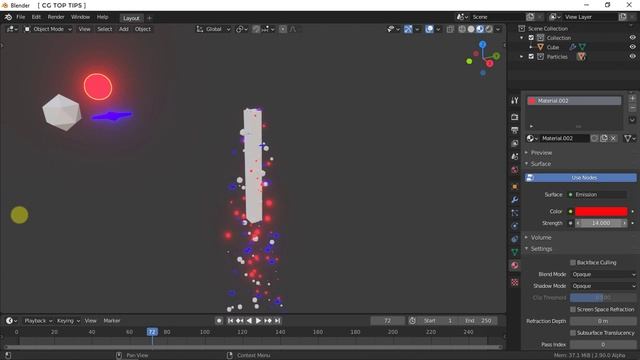Click the yellow Y axis gizmo dot

(469, 61)
